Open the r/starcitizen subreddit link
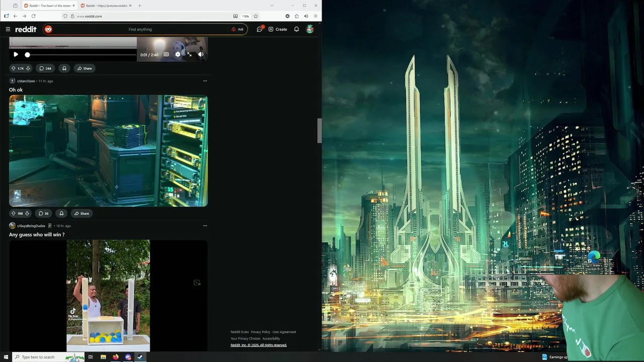The height and width of the screenshot is (362, 644). (26, 81)
